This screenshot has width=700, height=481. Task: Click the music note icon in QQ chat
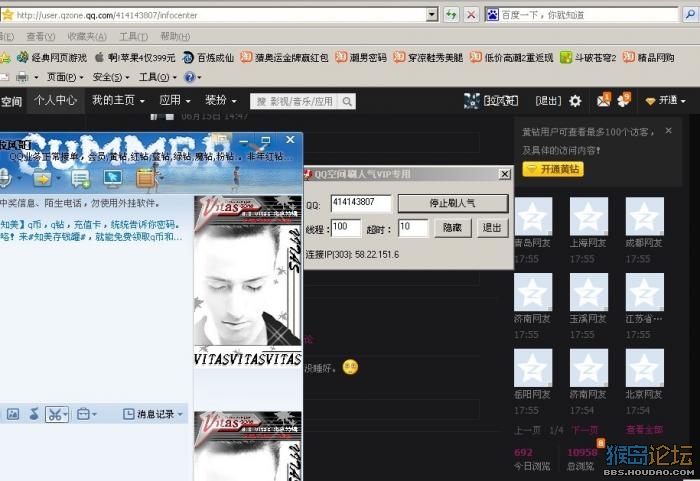point(34,414)
